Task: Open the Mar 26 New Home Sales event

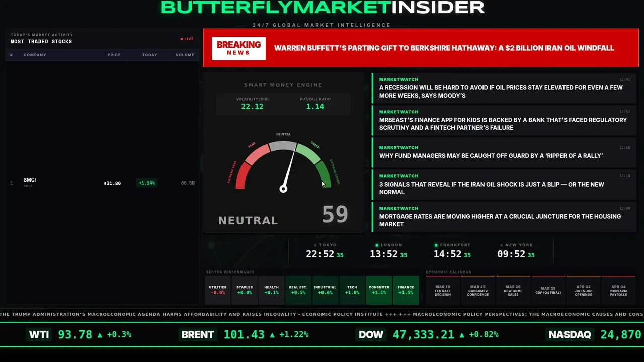Action: (x=513, y=290)
